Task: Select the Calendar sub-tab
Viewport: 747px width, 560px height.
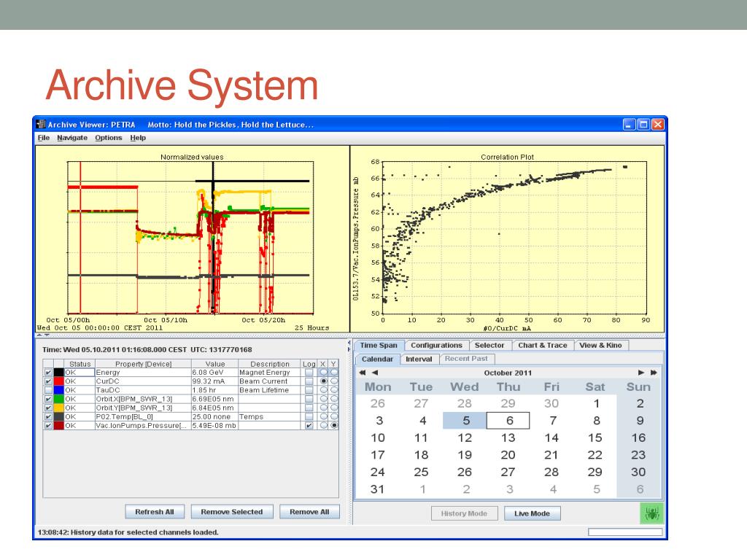Action: coord(377,359)
